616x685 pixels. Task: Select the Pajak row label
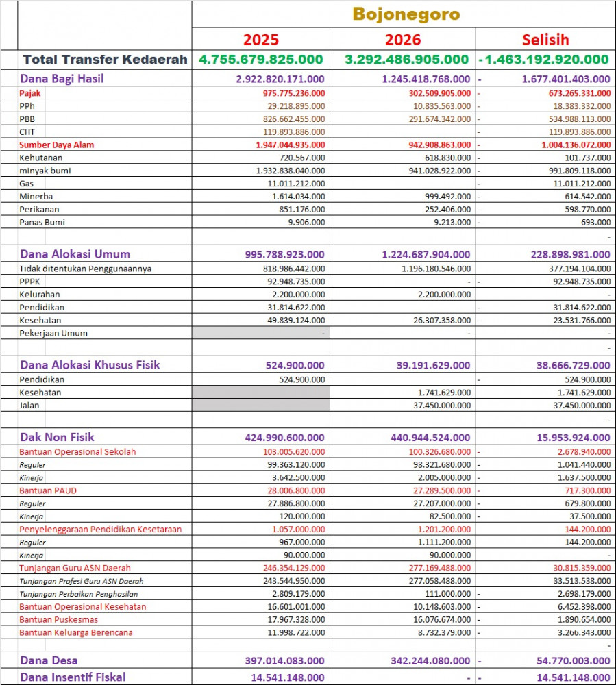(29, 93)
